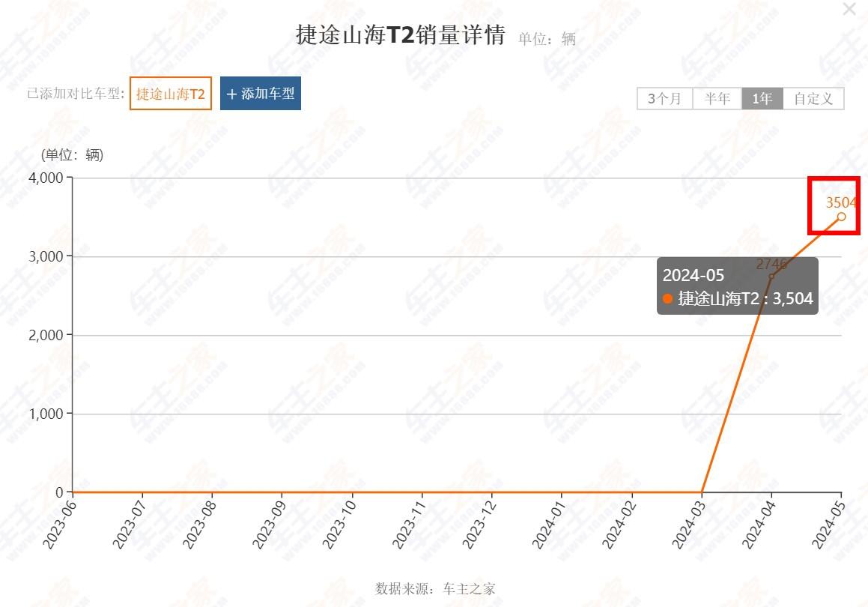Click the 捷途山海T2销量详情 chart title

tap(401, 36)
